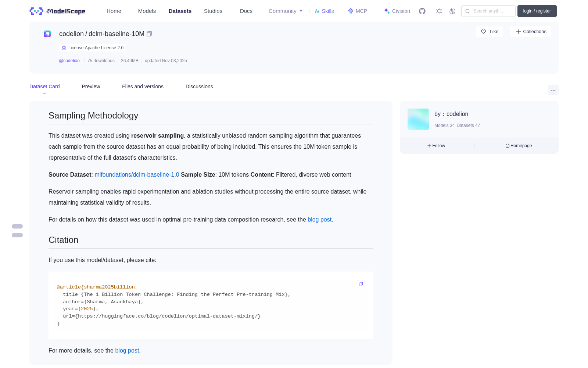Open the GitHub icon link

[422, 11]
